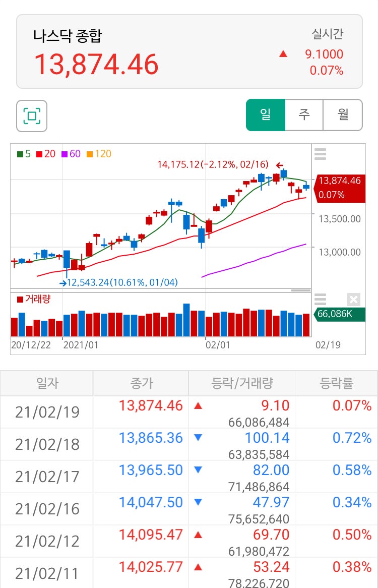The image size is (378, 588).
Task: Click closing price 13,965.50
Action: (x=151, y=470)
